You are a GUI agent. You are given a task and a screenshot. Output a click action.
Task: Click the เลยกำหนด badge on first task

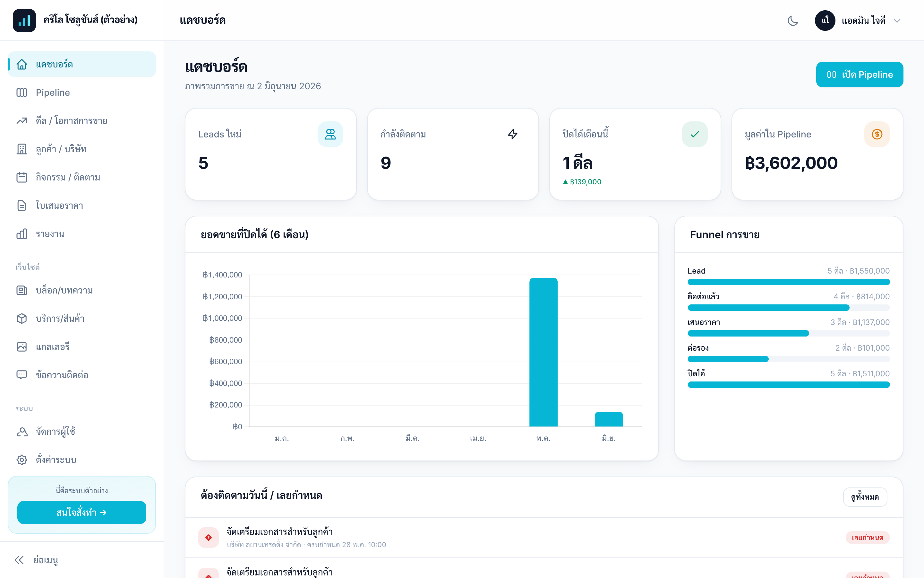(x=868, y=538)
